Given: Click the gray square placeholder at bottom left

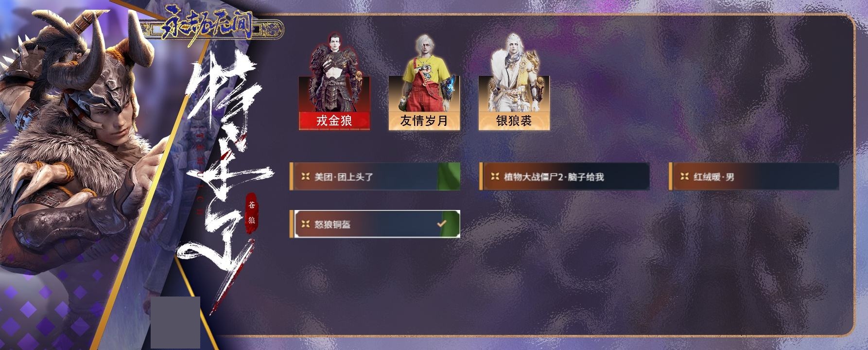Looking at the screenshot, I should click(175, 322).
